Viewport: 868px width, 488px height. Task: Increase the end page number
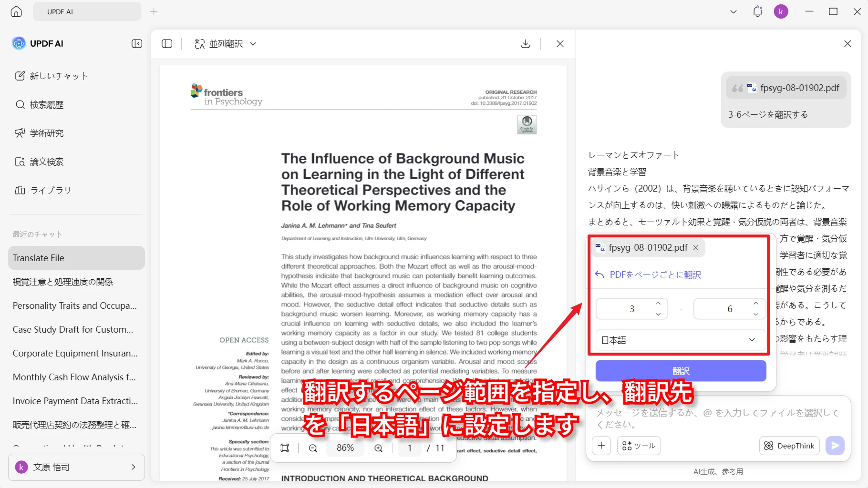(x=756, y=304)
